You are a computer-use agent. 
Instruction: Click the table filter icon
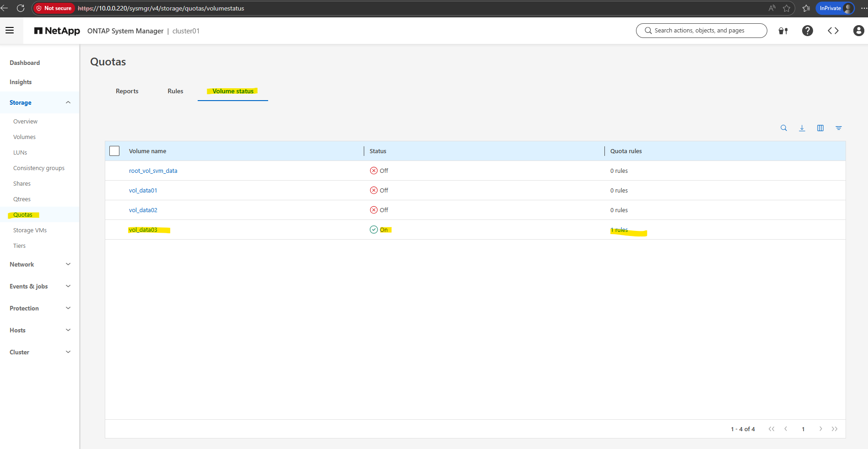point(838,128)
